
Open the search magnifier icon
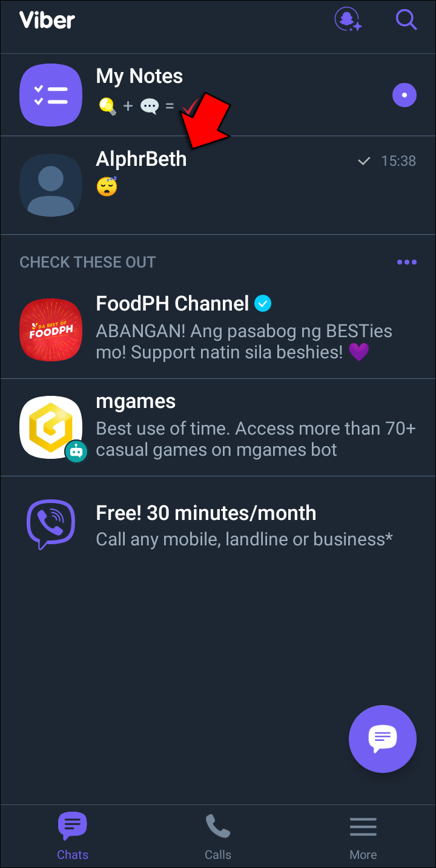tap(406, 19)
